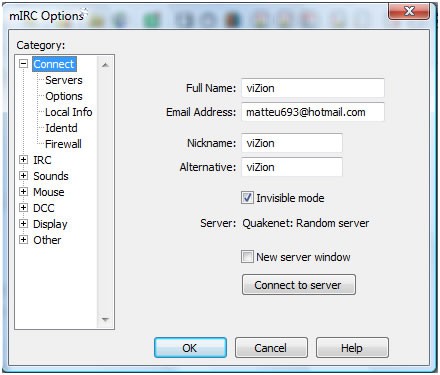This screenshot has height=375, width=440.
Task: Select Firewall in the category list
Action: (x=63, y=144)
